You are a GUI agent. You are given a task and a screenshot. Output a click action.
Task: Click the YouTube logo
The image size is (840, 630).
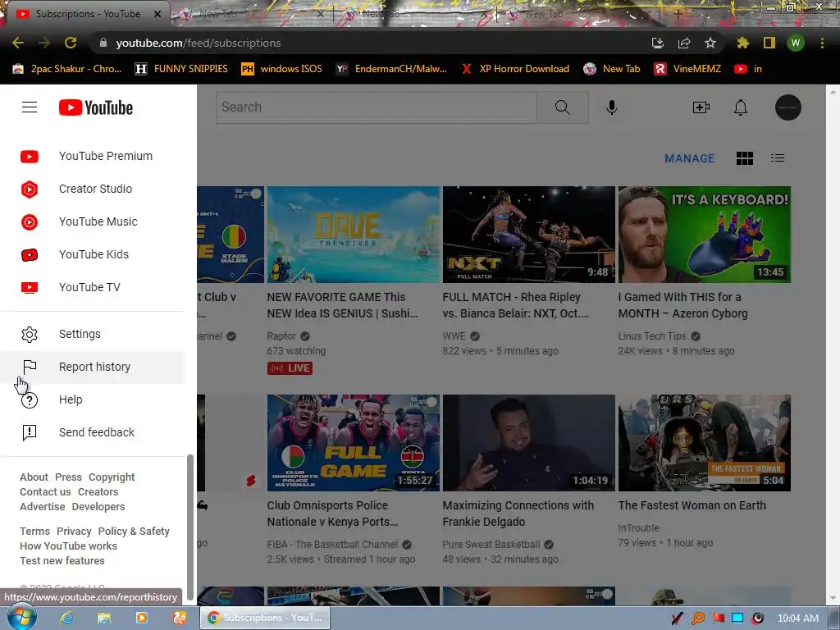pyautogui.click(x=96, y=107)
